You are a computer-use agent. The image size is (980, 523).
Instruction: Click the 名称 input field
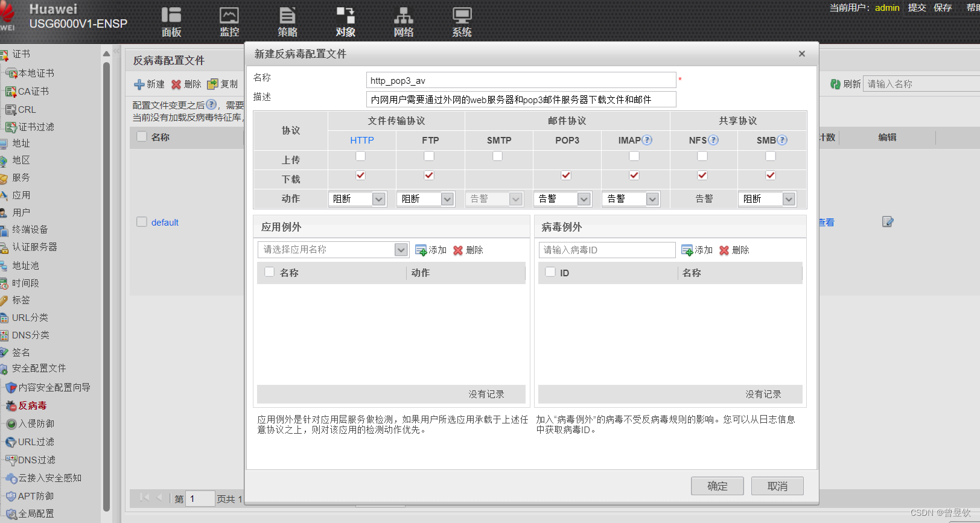521,80
